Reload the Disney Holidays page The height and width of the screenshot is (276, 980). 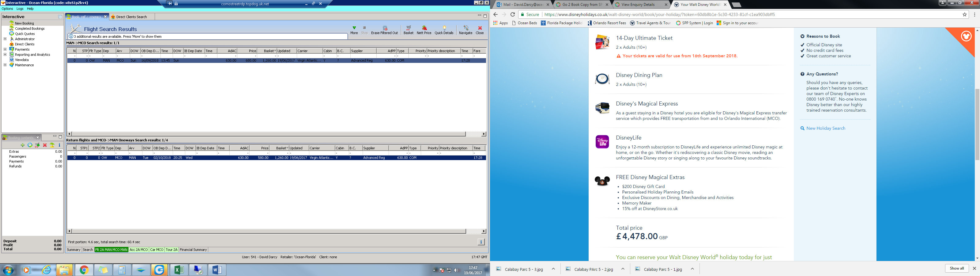pyautogui.click(x=513, y=14)
